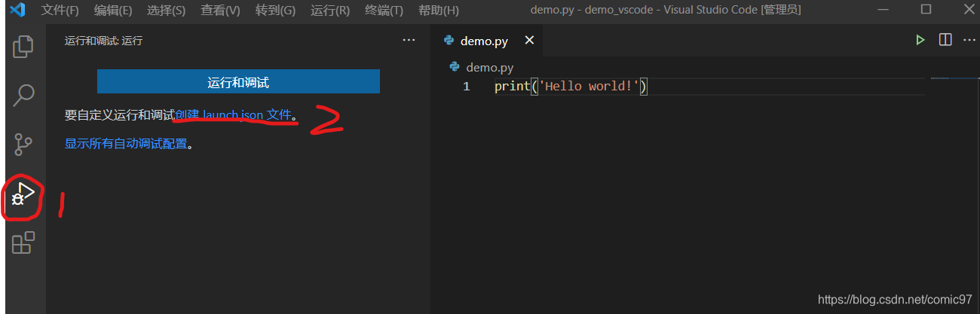Click the Python icon on demo.py tab

tap(449, 41)
